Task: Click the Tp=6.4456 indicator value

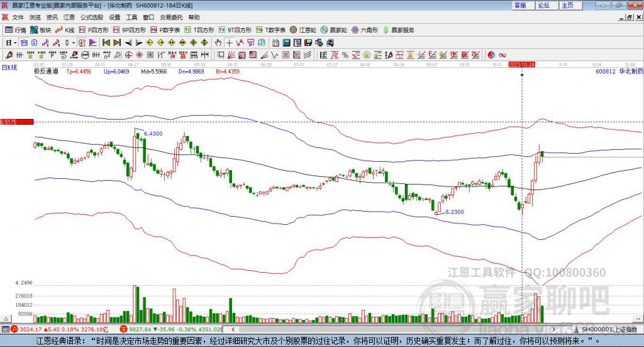Action: (79, 72)
